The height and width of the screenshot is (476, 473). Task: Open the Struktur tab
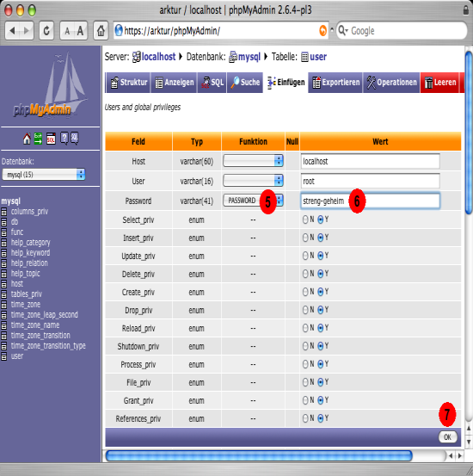[129, 83]
